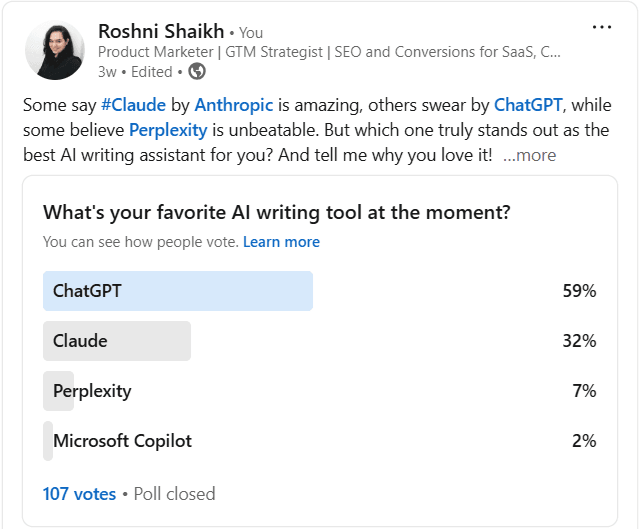
Task: Open the #Claude hashtag link
Action: pyautogui.click(x=133, y=105)
